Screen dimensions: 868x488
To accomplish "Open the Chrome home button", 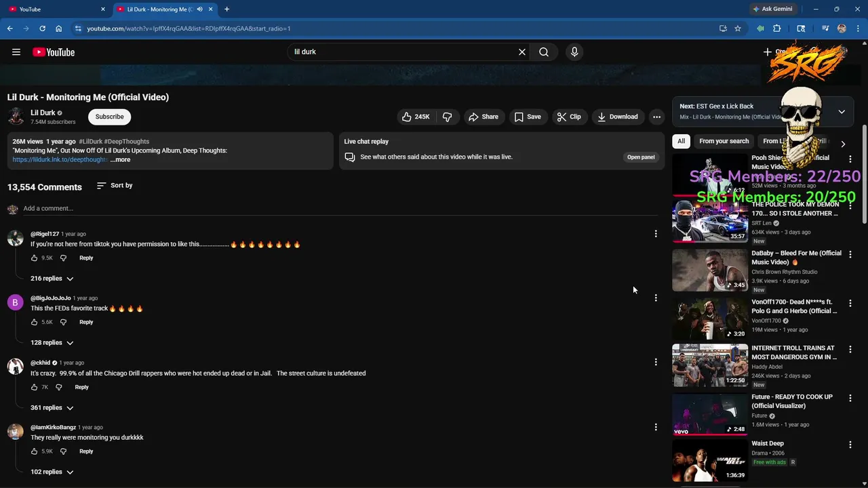I will (58, 28).
